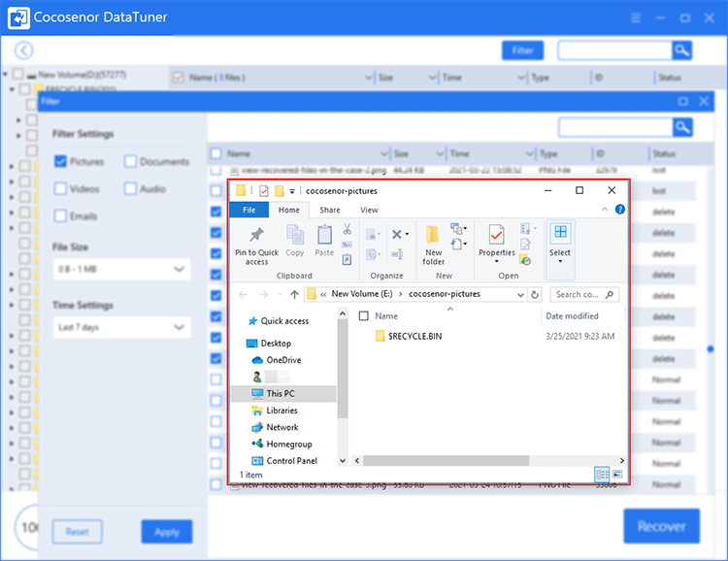728x561 pixels.
Task: Collapse the New Volume(D:) tree node
Action: point(5,74)
